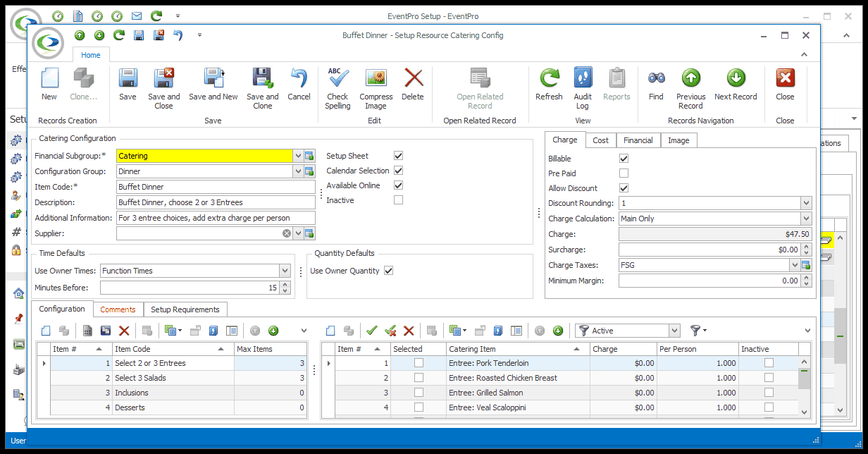868x454 pixels.
Task: Switch to the Cost tab
Action: [x=600, y=140]
